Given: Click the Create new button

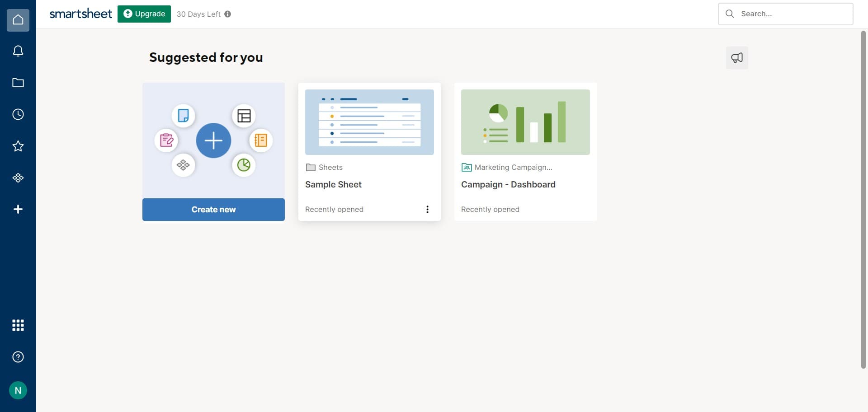Looking at the screenshot, I should point(213,210).
